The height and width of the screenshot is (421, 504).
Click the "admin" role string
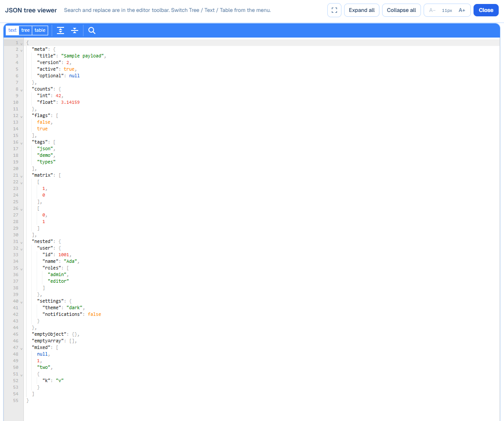57,274
